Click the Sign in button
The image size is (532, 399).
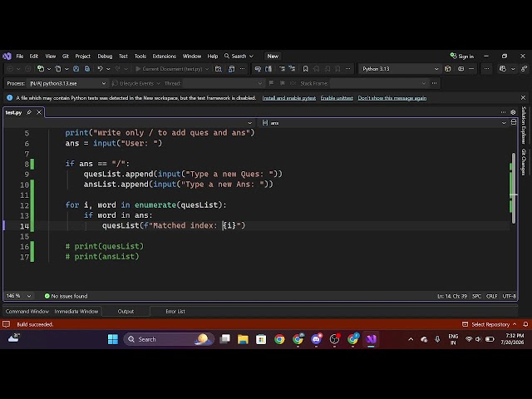click(x=462, y=56)
